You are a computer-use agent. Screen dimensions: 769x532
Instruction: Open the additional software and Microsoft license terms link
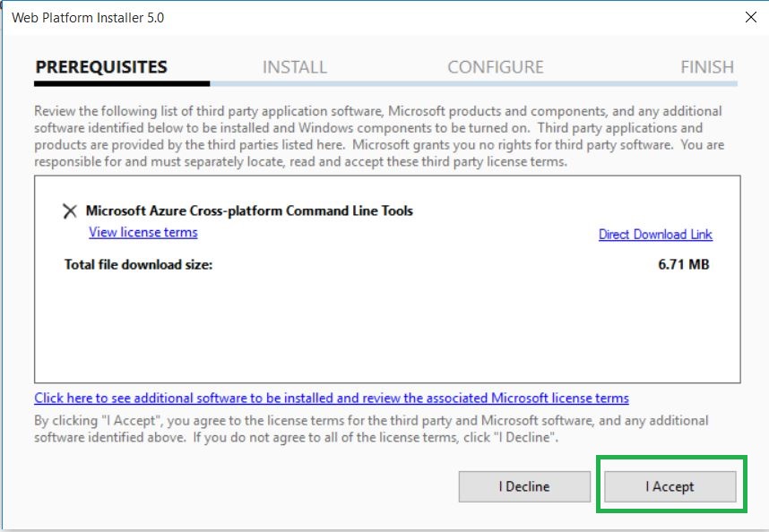click(x=332, y=398)
